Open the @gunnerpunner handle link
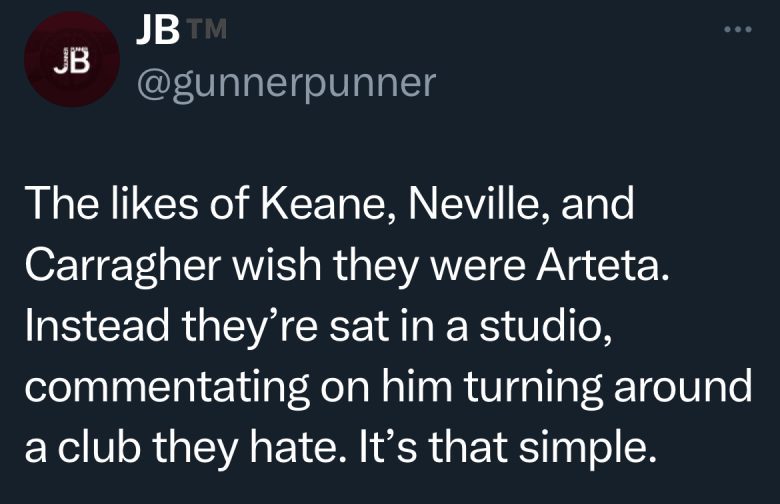Screen dimensions: 780x504 284,83
